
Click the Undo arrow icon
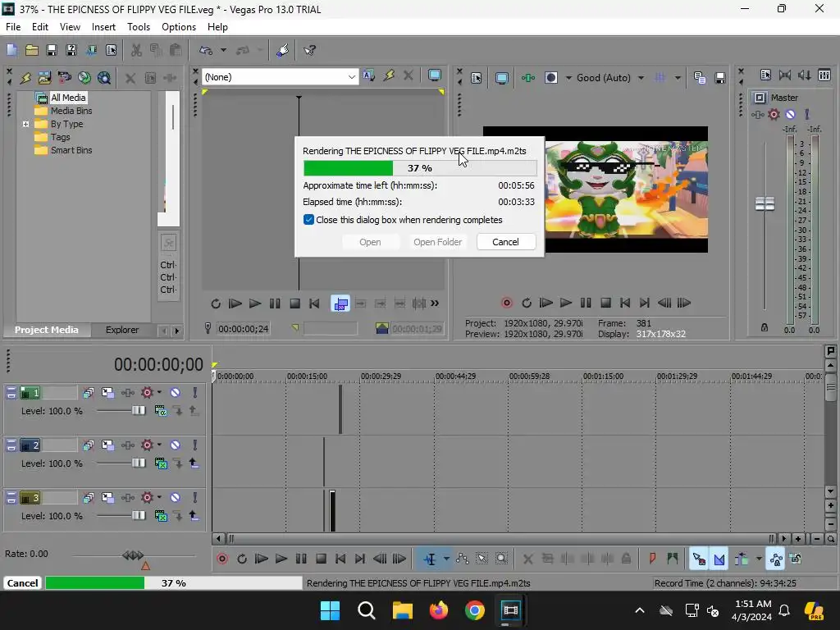coord(206,50)
